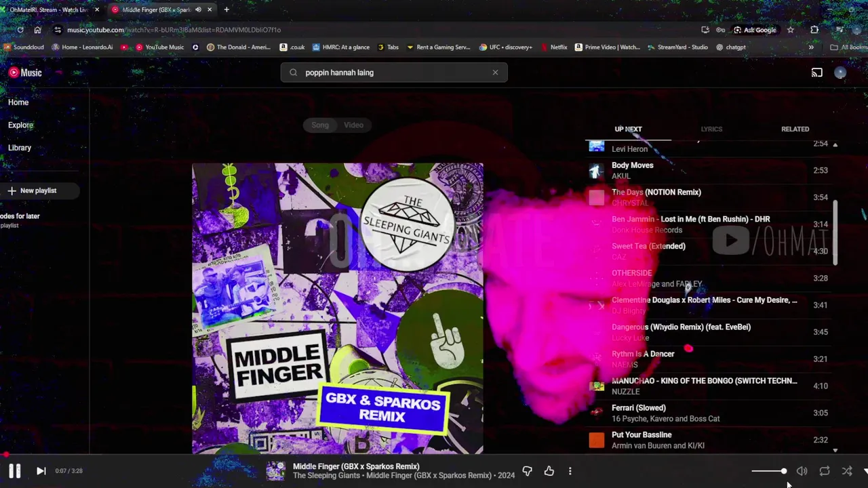The height and width of the screenshot is (488, 868).
Task: Play Ferrari (Slowed) from queue
Action: coord(709,413)
